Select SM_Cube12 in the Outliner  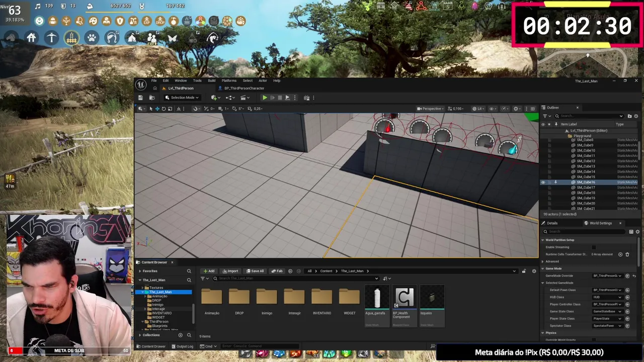click(x=585, y=161)
